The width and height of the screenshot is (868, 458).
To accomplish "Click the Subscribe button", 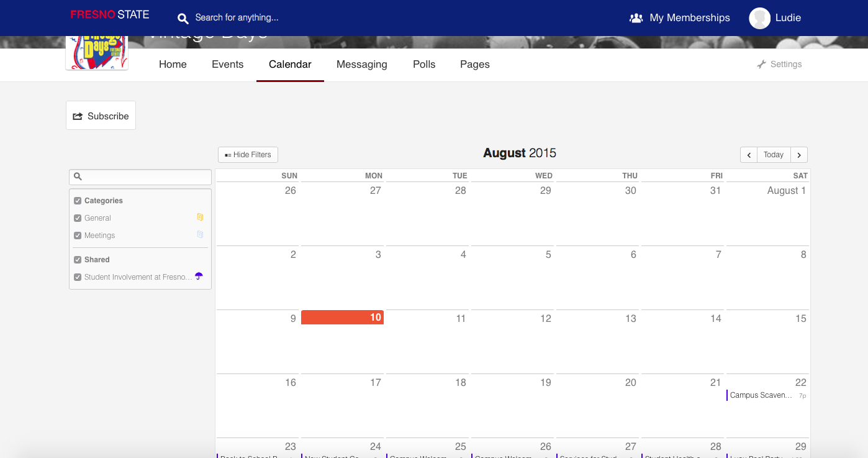I will [101, 116].
